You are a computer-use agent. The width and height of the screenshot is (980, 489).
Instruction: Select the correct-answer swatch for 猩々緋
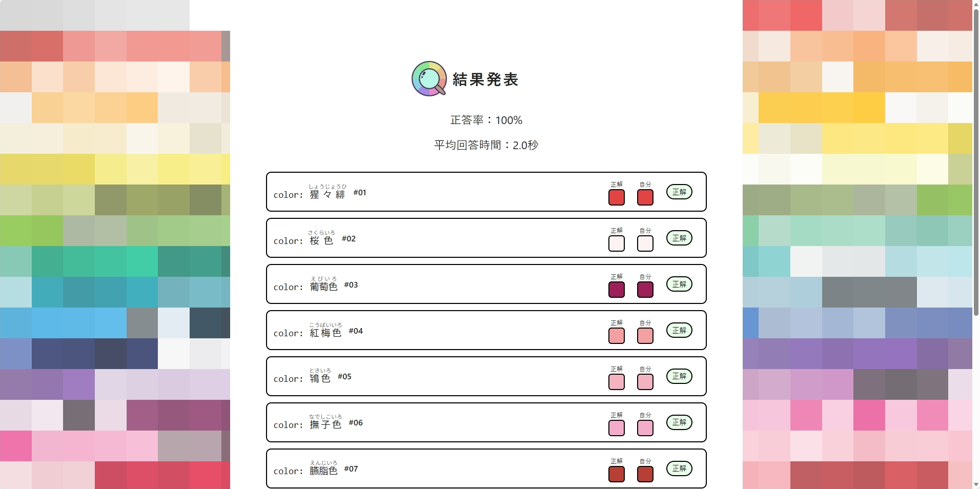click(616, 197)
